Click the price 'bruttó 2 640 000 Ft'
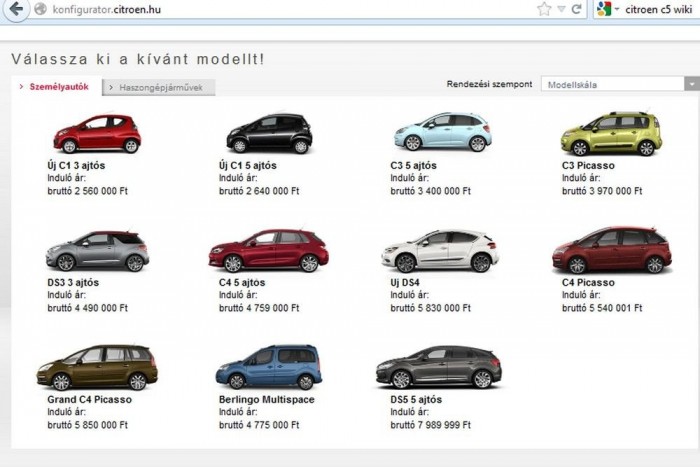This screenshot has height=467, width=700. click(259, 191)
